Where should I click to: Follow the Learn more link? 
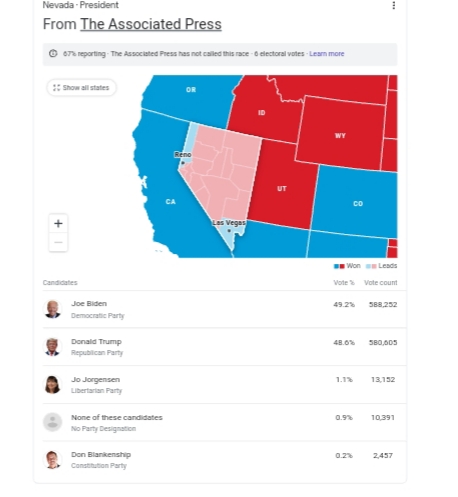coord(327,54)
